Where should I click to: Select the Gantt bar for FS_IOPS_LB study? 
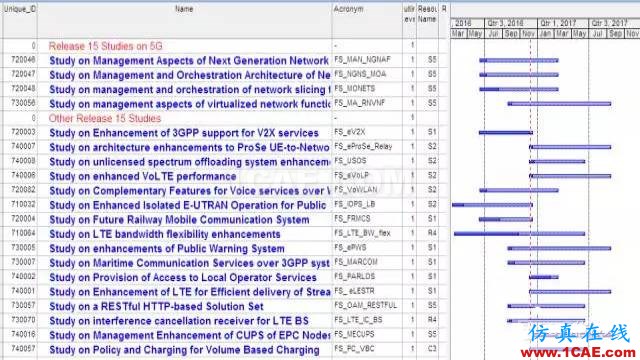click(492, 205)
